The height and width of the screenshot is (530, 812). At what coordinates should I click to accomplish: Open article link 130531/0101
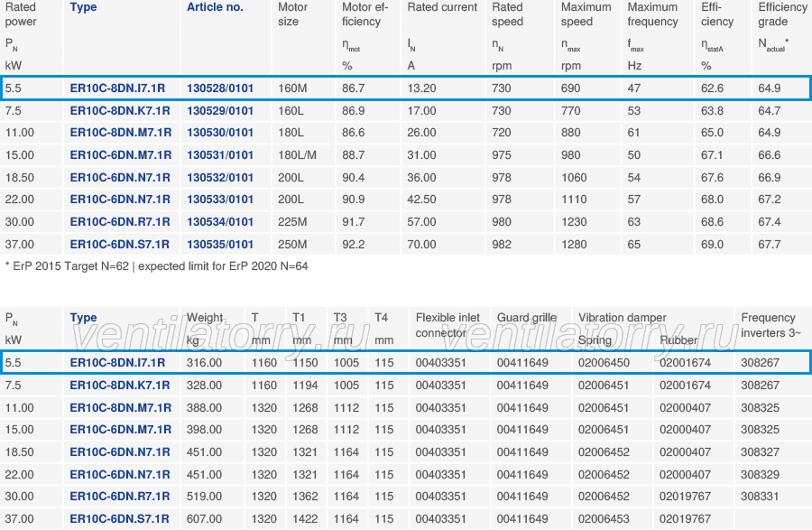(220, 155)
